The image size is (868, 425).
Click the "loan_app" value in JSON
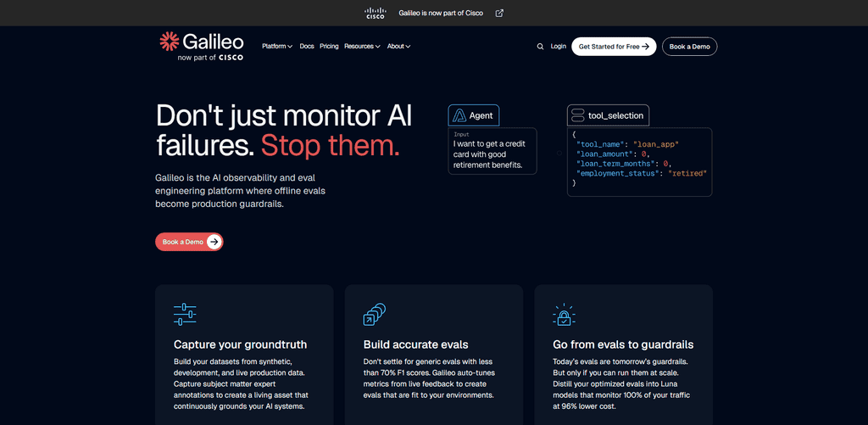coord(656,144)
